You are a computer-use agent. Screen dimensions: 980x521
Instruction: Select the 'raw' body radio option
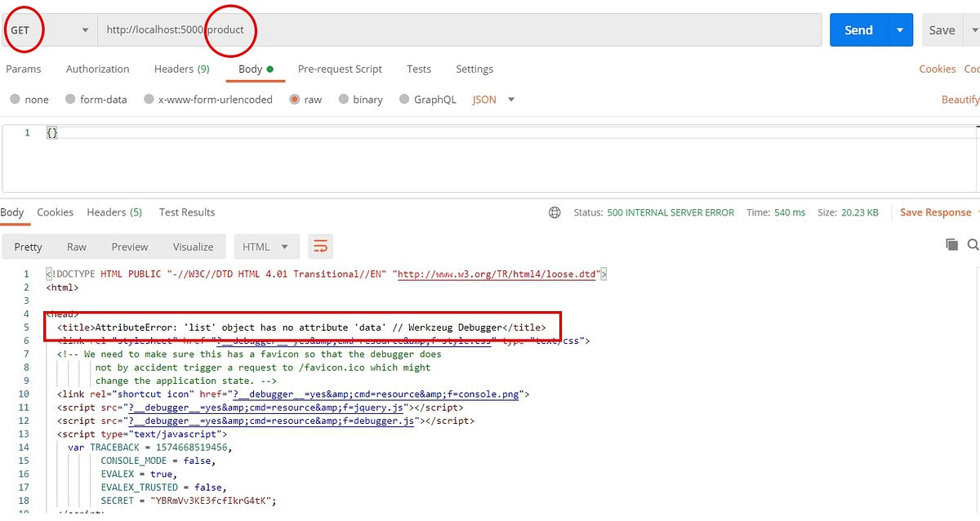click(295, 100)
